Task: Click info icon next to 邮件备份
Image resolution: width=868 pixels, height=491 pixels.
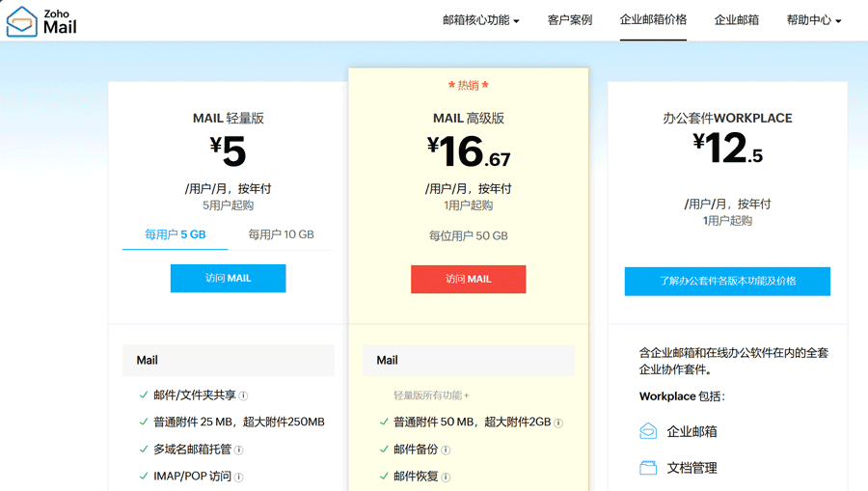Action: click(x=446, y=450)
